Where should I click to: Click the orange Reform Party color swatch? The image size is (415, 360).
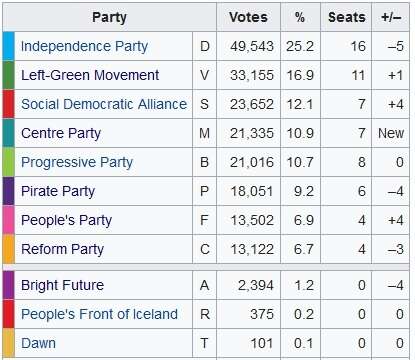tap(9, 249)
